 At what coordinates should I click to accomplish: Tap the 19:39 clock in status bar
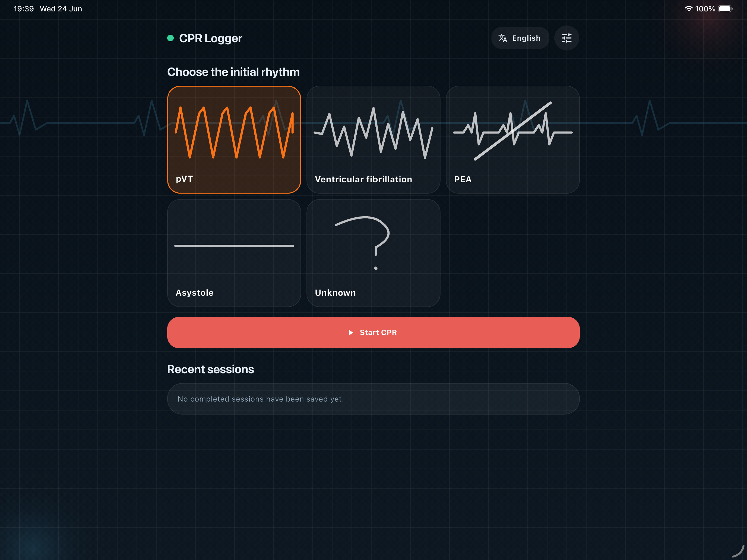click(x=24, y=9)
